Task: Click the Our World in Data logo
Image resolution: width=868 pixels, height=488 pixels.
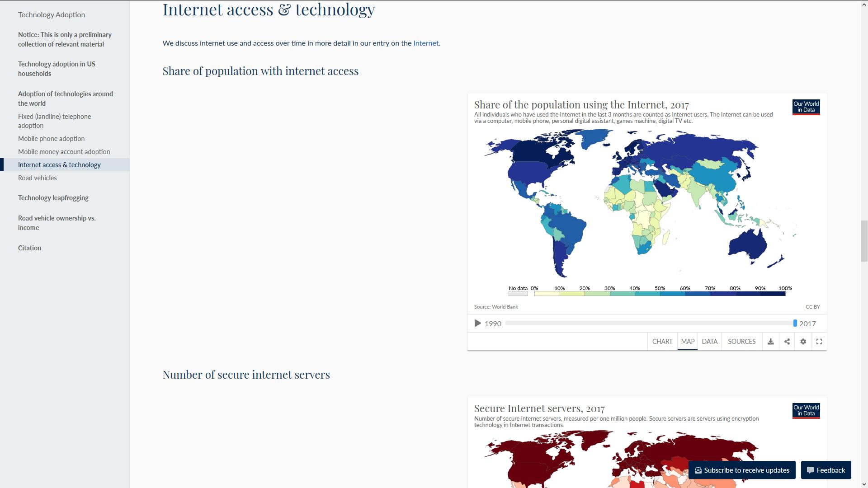Action: point(806,107)
